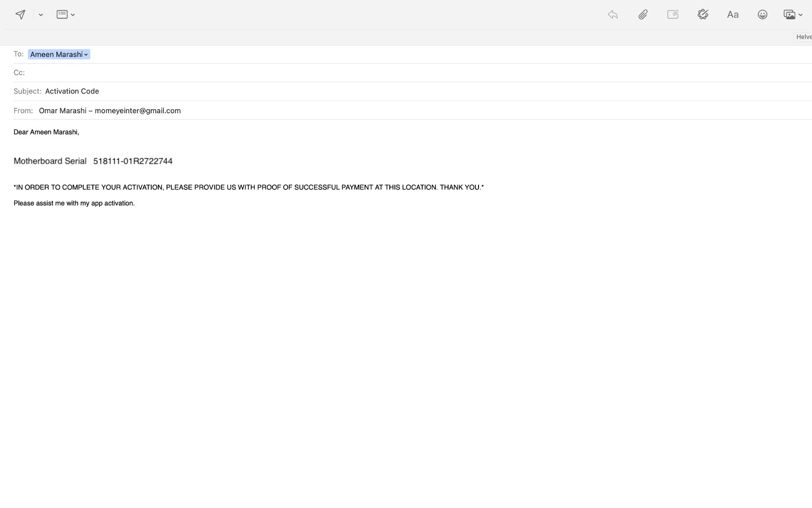Image resolution: width=812 pixels, height=508 pixels.
Task: Open the Writing Tools icon
Action: click(703, 14)
